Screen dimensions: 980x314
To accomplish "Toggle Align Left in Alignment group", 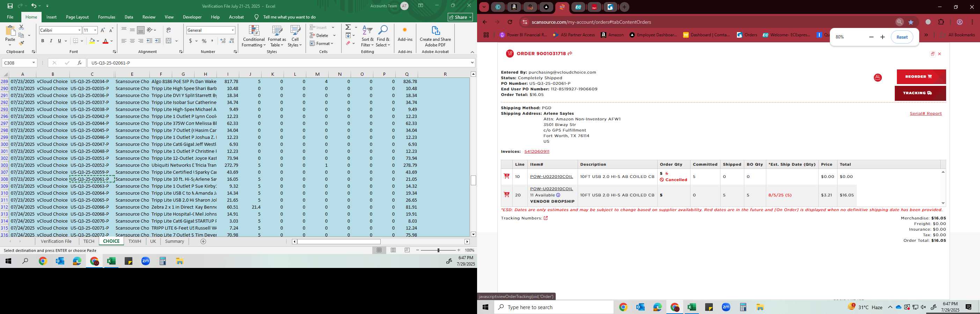I will click(124, 41).
